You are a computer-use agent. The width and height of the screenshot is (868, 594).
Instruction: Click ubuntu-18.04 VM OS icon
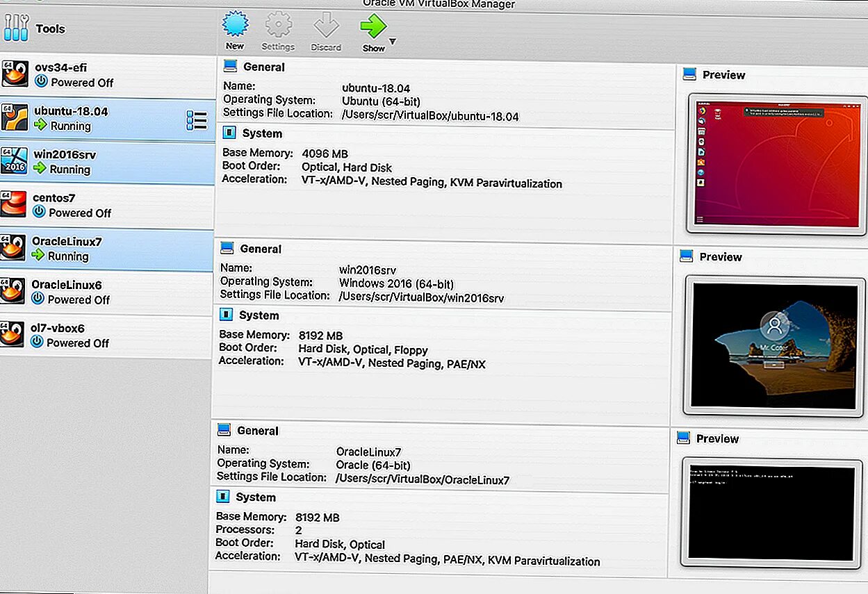[x=14, y=117]
